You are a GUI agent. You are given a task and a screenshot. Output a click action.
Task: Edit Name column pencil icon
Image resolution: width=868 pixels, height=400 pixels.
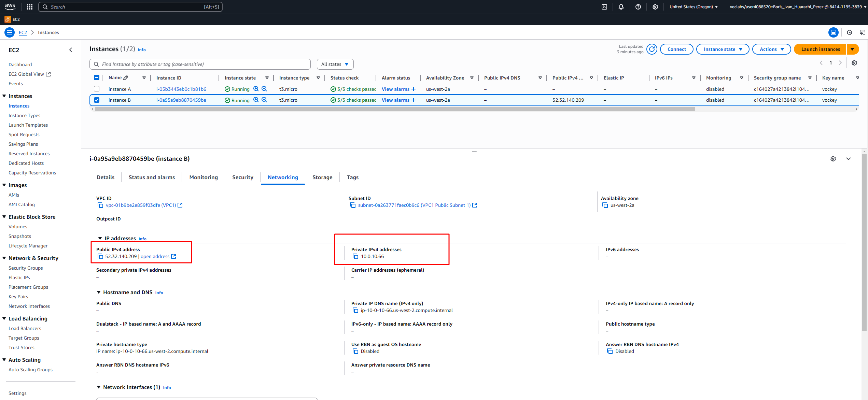(x=126, y=78)
